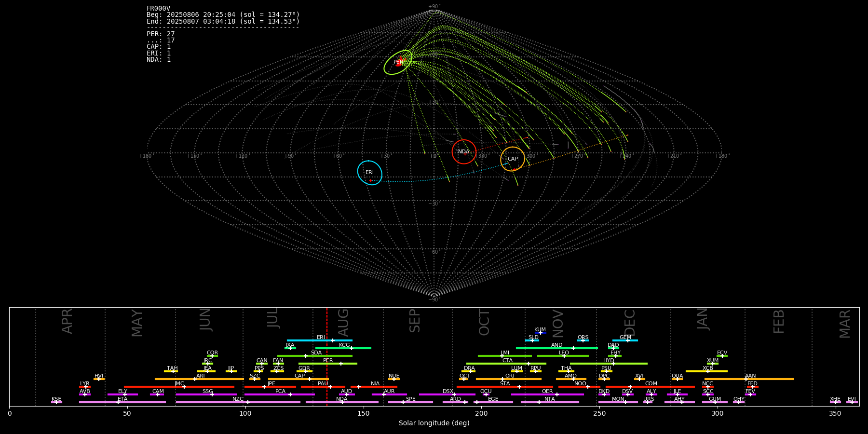Click the FR000V station title text

[x=158, y=8]
